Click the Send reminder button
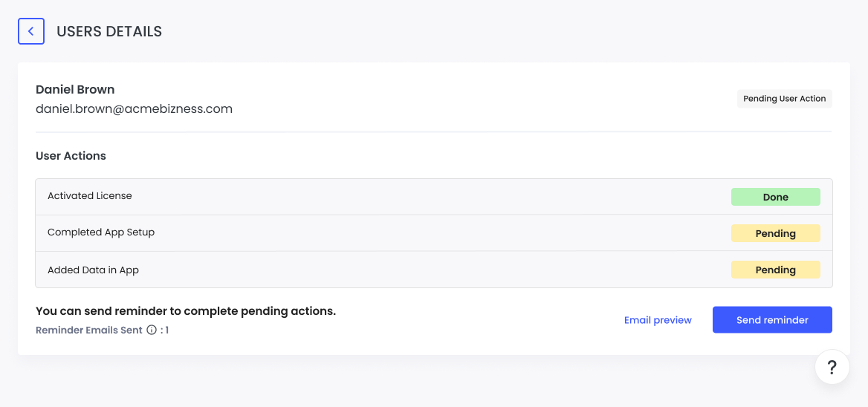This screenshot has height=407, width=868. (772, 320)
